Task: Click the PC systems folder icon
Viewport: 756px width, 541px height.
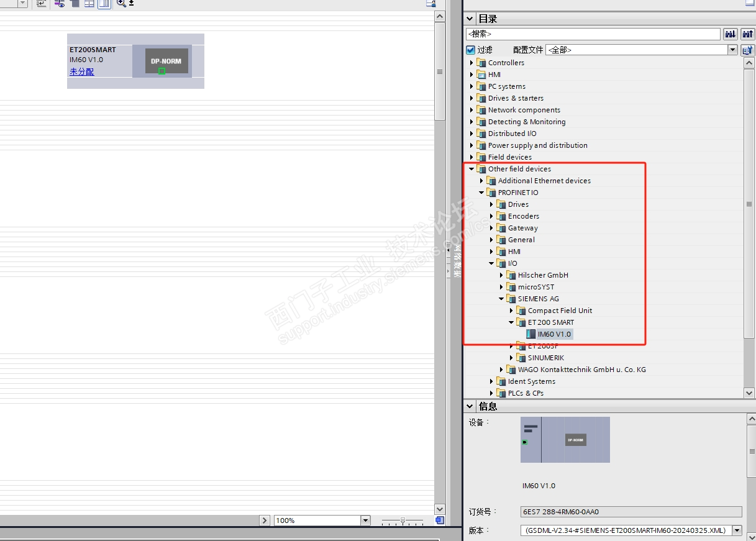Action: pos(481,86)
